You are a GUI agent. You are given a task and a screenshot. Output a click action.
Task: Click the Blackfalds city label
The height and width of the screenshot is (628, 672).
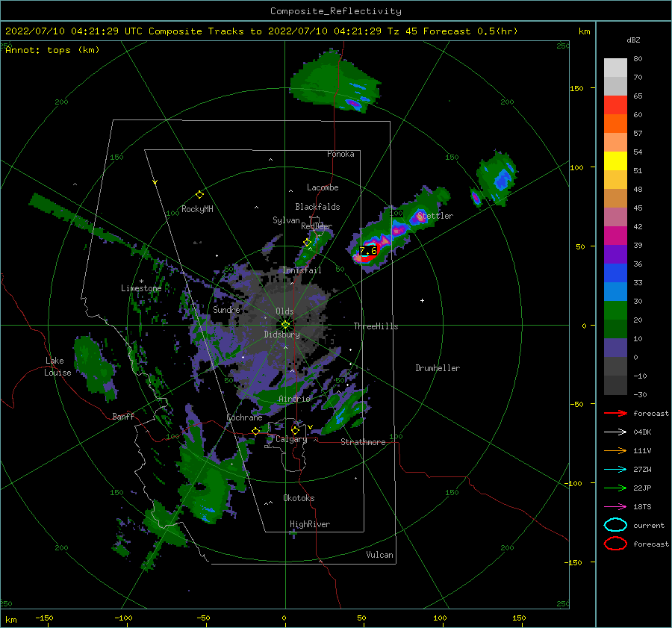tap(317, 207)
